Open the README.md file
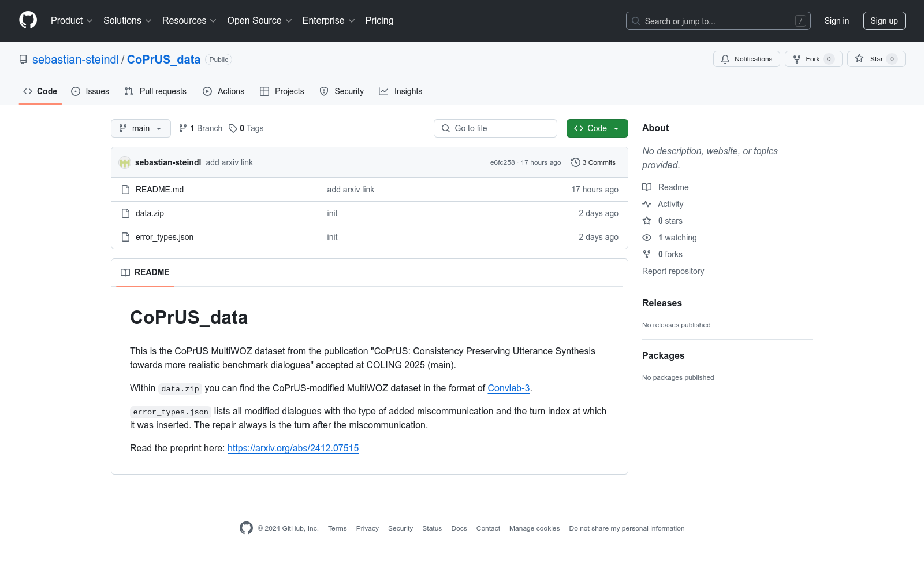Viewport: 924px width, 578px height. [x=159, y=190]
